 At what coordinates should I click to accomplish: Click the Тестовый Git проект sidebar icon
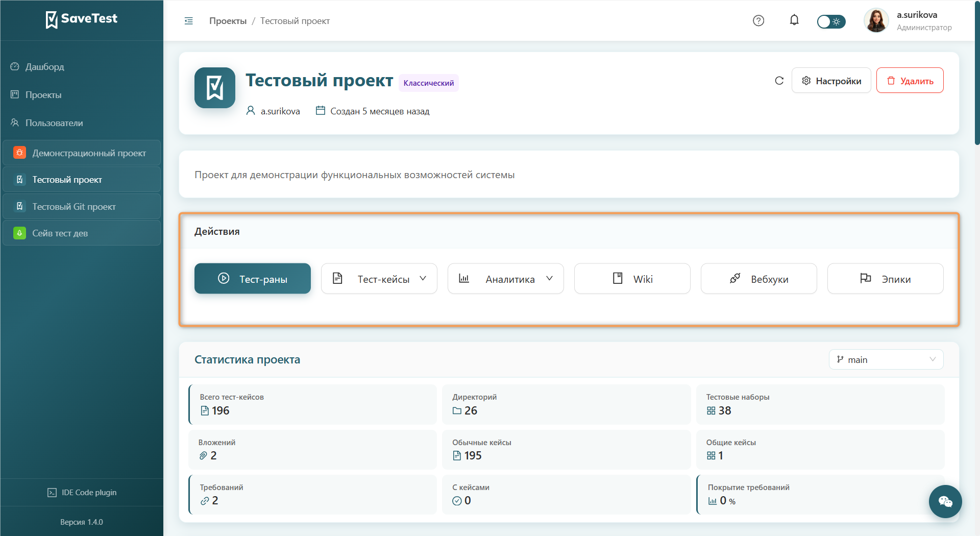[x=19, y=206]
